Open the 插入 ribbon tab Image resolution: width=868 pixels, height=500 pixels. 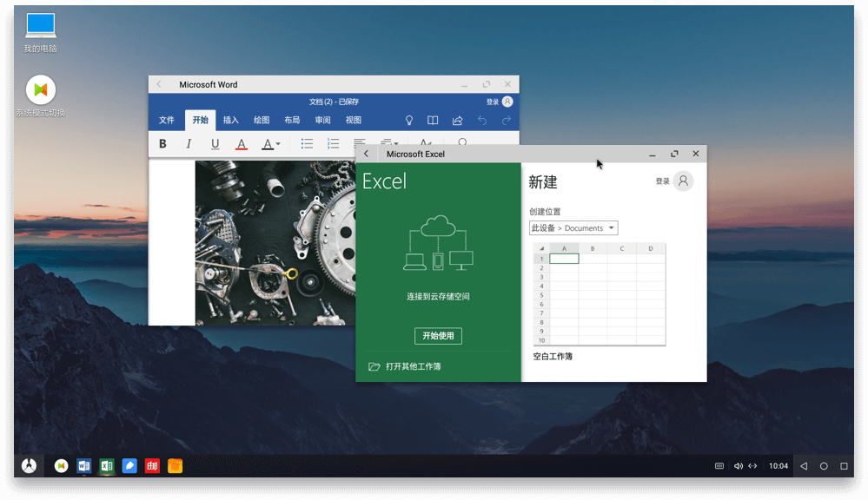tap(230, 121)
